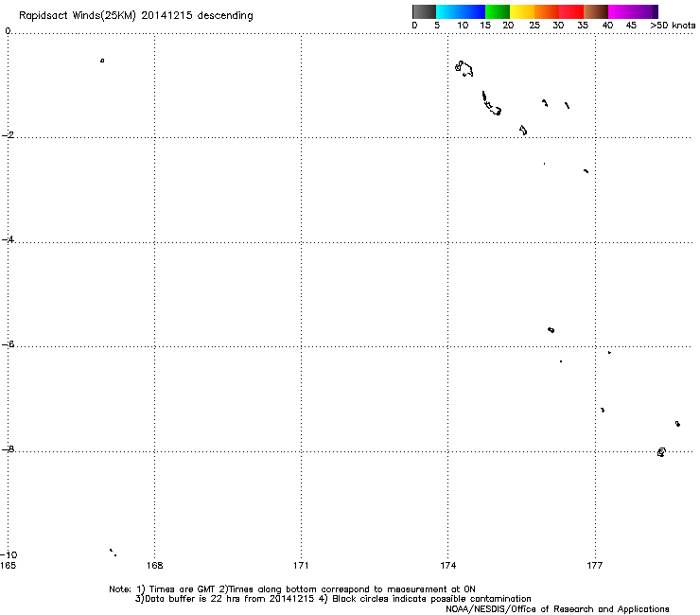The width and height of the screenshot is (700, 615).
Task: Click the red 30-35 knots color band
Action: [571, 11]
